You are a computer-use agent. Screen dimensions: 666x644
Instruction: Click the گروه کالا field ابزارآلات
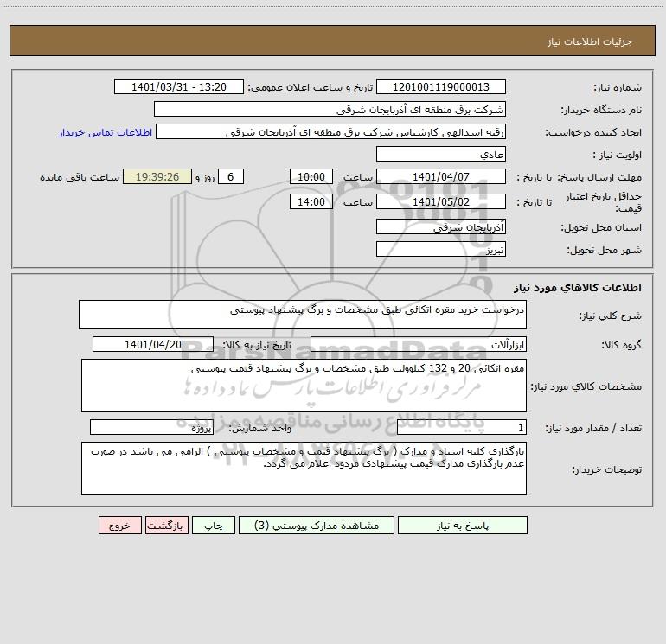pyautogui.click(x=419, y=344)
